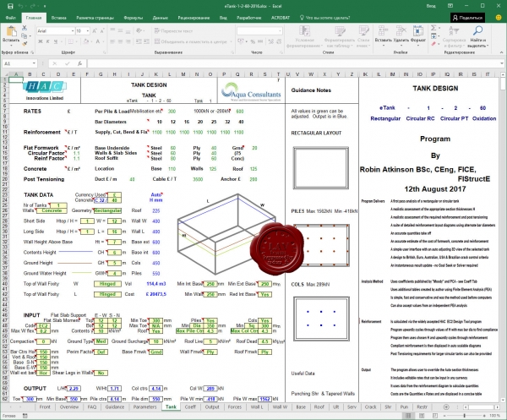Switch to Page Break Preview in status bar
The height and width of the screenshot is (420, 507).
click(x=435, y=416)
